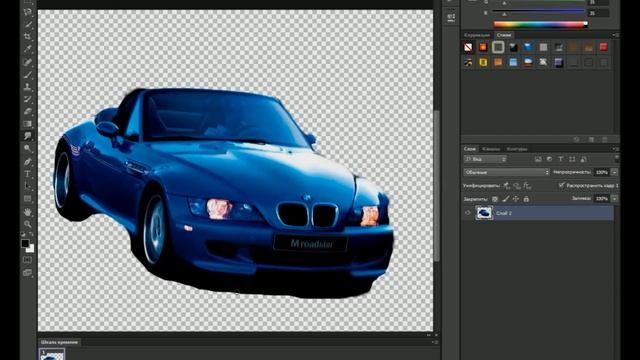Toggle unify layer position button
Screen dimensions: 640x360
click(x=507, y=186)
